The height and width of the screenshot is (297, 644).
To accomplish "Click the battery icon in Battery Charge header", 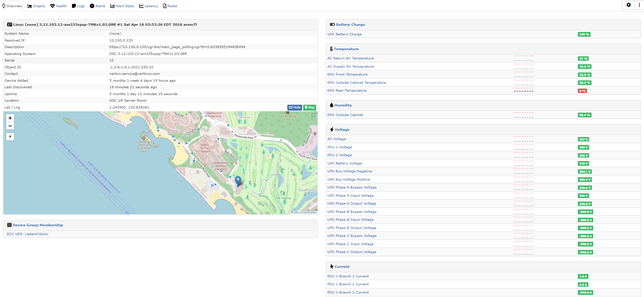I will tap(332, 25).
